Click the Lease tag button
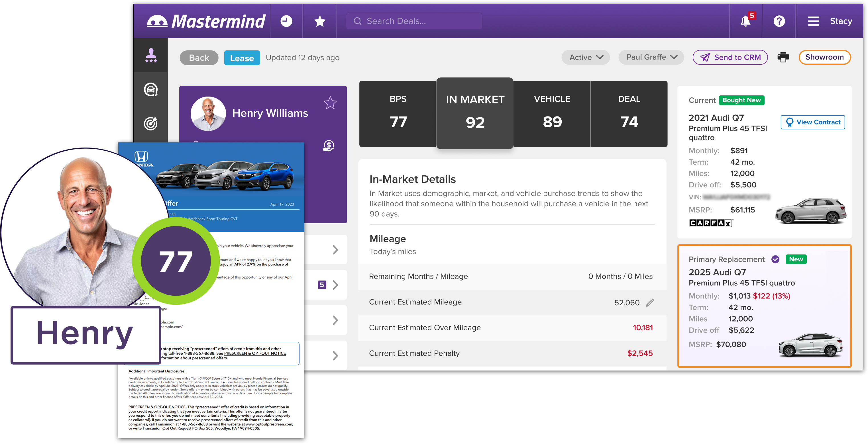The height and width of the screenshot is (444, 868). (242, 58)
